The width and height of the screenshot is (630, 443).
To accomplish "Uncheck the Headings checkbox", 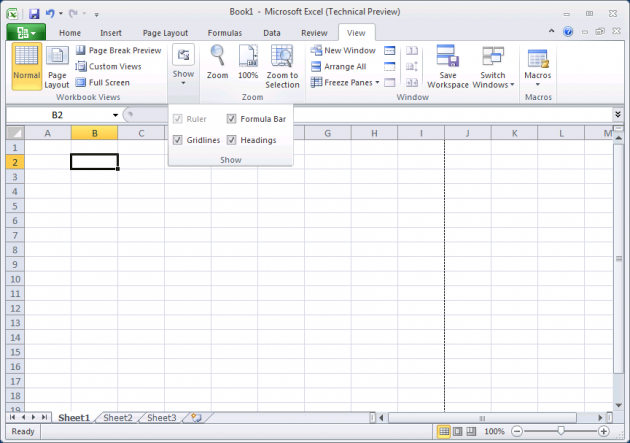I will click(x=231, y=140).
